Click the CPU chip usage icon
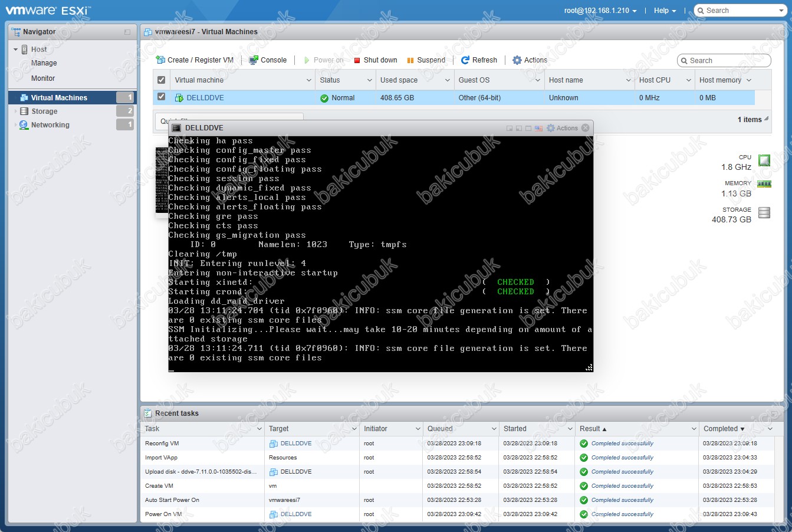 (x=764, y=160)
